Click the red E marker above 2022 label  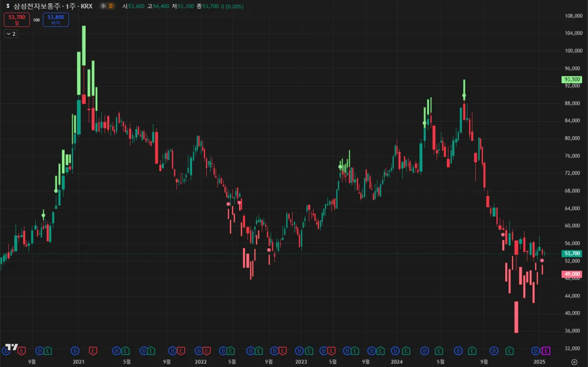click(x=206, y=350)
